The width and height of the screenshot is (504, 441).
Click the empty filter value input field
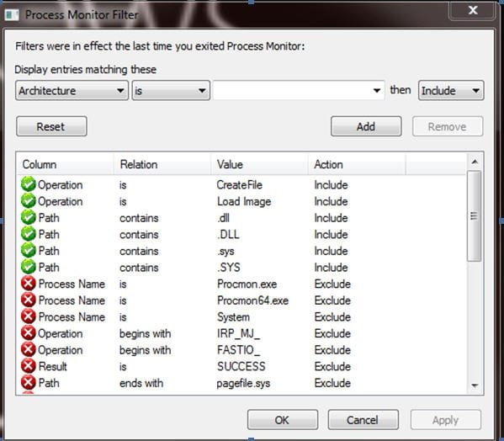pyautogui.click(x=299, y=91)
